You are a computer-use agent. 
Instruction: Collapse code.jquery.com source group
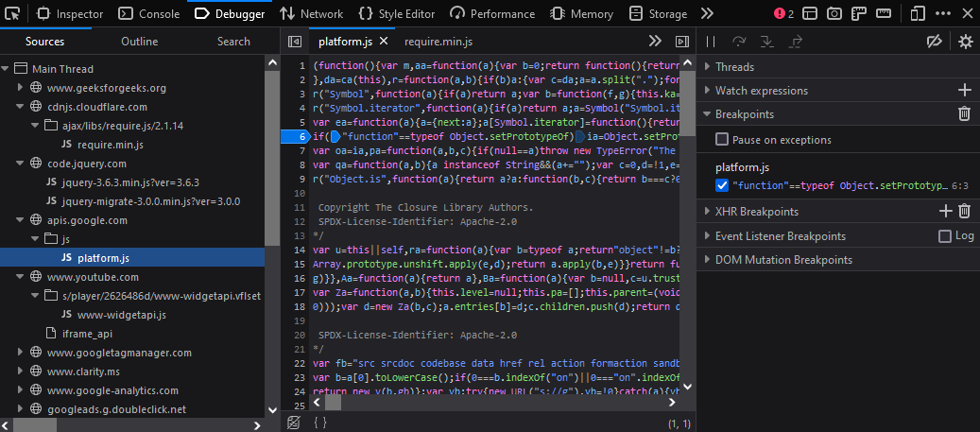click(x=20, y=164)
